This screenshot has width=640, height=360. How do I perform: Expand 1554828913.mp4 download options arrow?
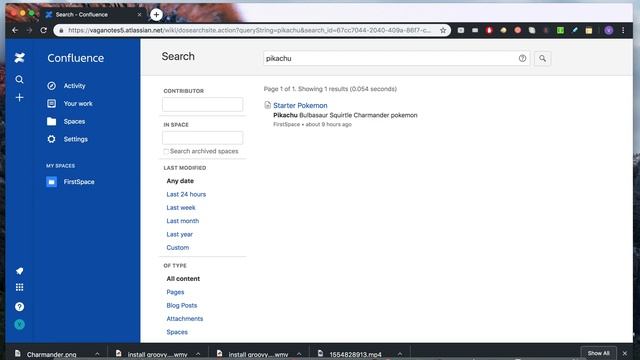click(x=400, y=354)
